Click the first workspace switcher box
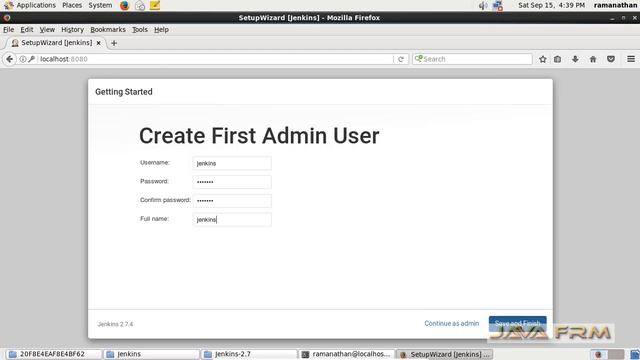640x360 pixels. (x=598, y=354)
